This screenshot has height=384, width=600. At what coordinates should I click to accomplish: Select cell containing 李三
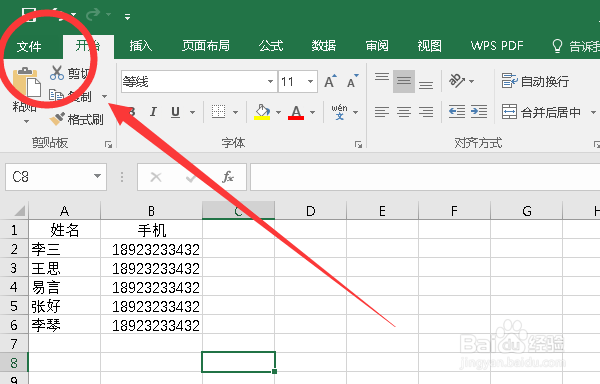(64, 249)
